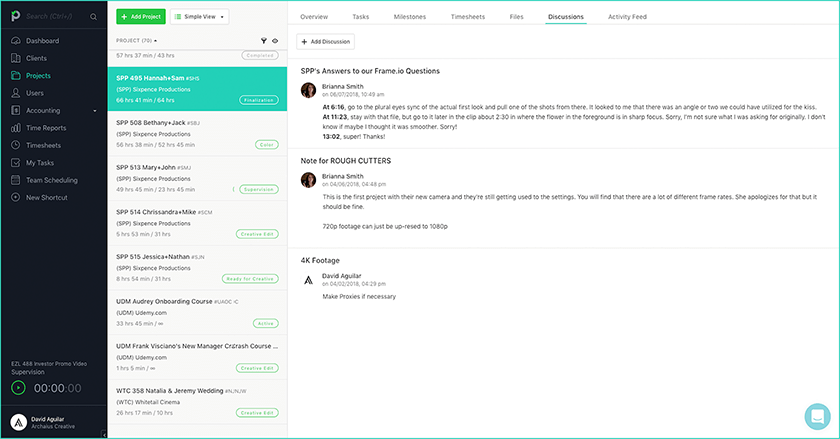Click the 00:00:00 timer display

point(57,388)
